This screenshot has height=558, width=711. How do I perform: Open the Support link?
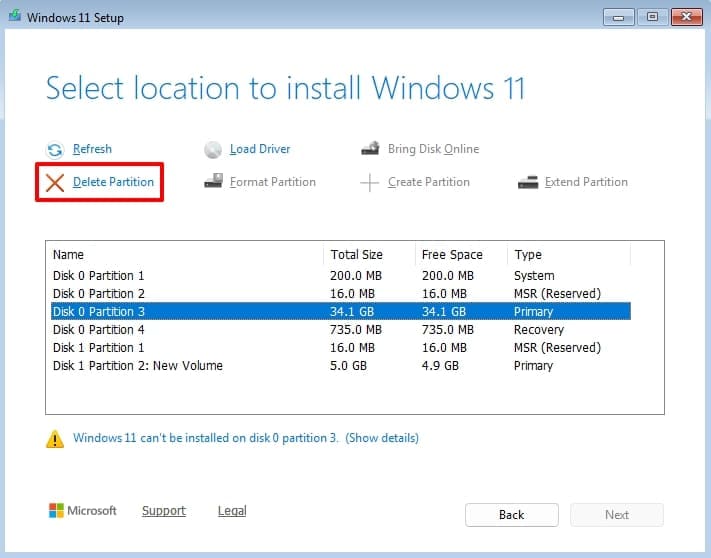click(164, 510)
